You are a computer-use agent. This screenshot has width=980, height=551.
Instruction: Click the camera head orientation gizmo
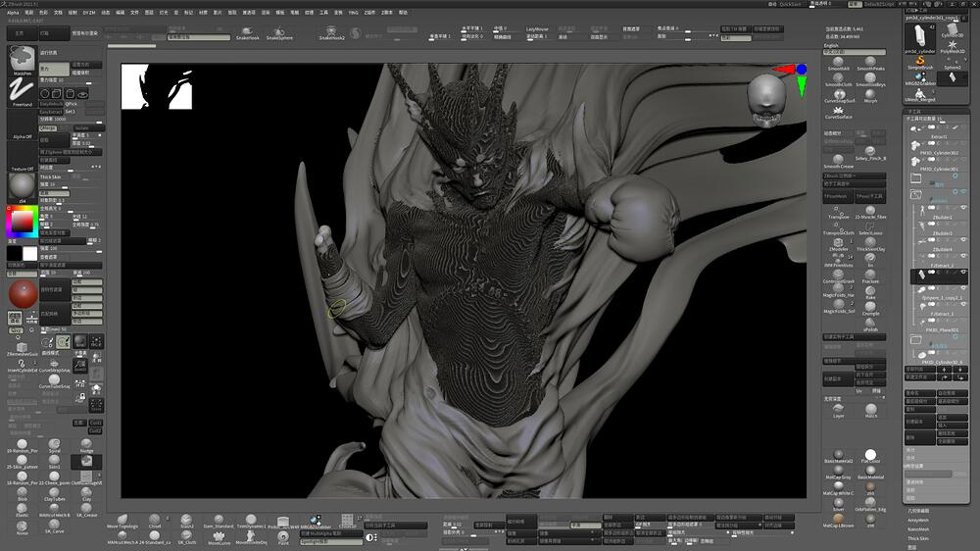point(766,100)
